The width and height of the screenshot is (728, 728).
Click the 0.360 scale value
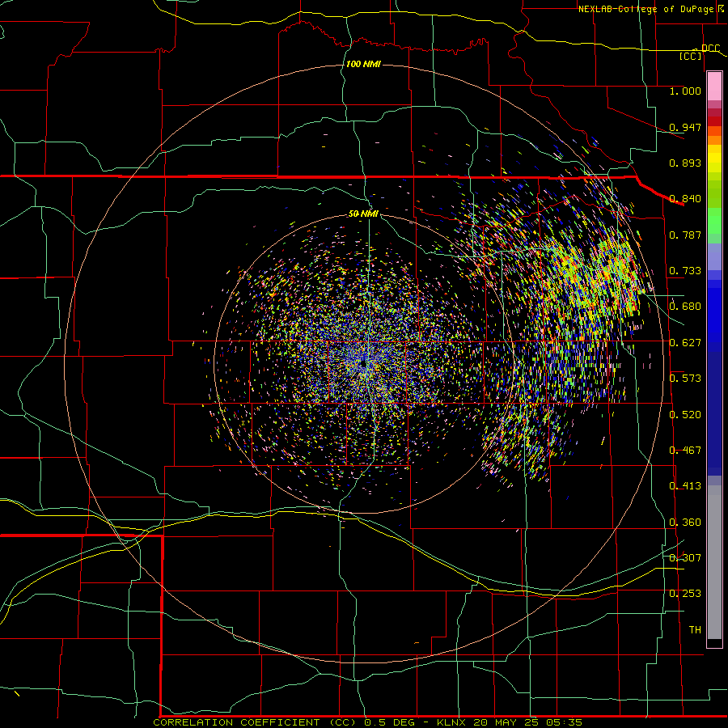[x=685, y=523]
